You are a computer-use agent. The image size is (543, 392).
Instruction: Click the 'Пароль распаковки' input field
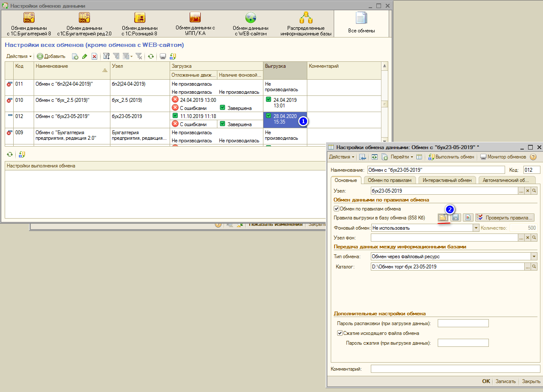tap(463, 323)
